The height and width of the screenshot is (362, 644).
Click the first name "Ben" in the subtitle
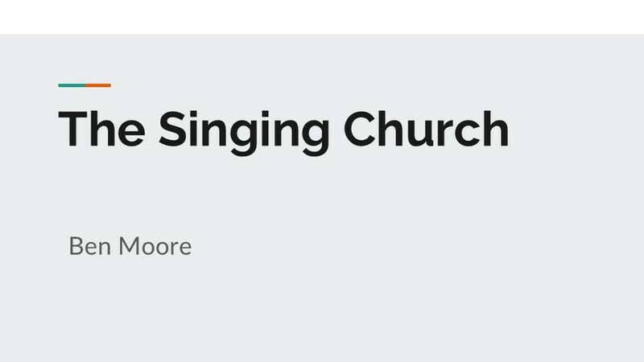(90, 246)
